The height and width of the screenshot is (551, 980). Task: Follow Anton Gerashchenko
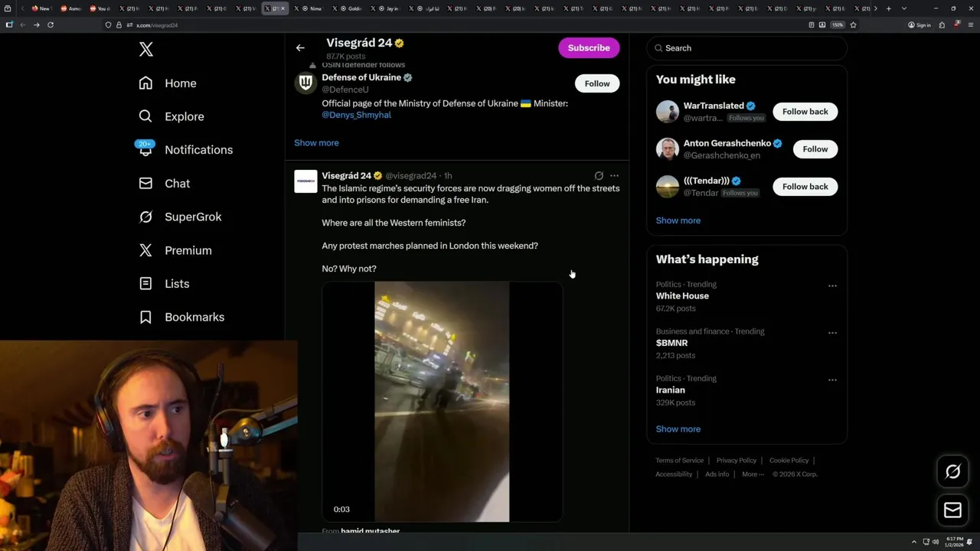pos(815,149)
